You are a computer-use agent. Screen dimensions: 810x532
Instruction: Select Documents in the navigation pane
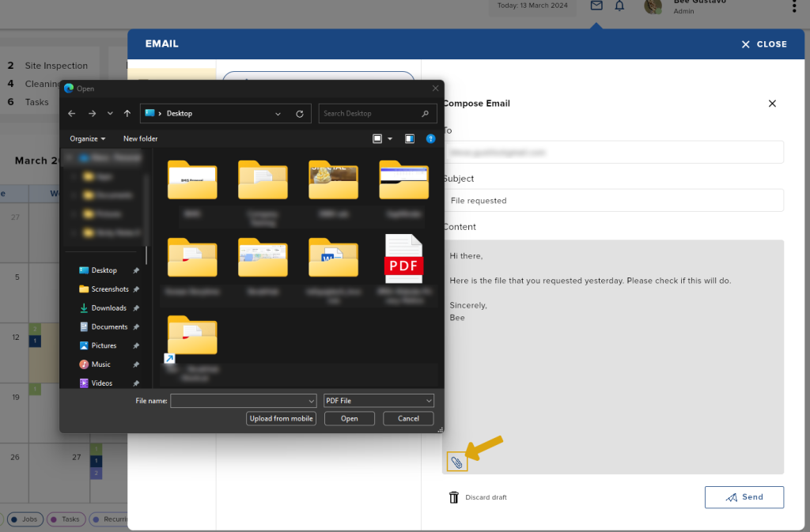click(x=109, y=327)
